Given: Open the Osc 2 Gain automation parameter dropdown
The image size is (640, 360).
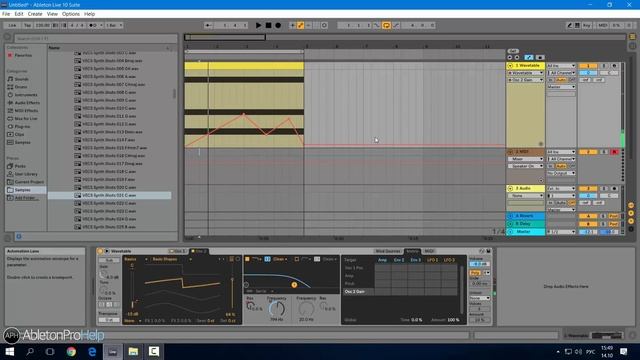Looking at the screenshot, I should [525, 80].
